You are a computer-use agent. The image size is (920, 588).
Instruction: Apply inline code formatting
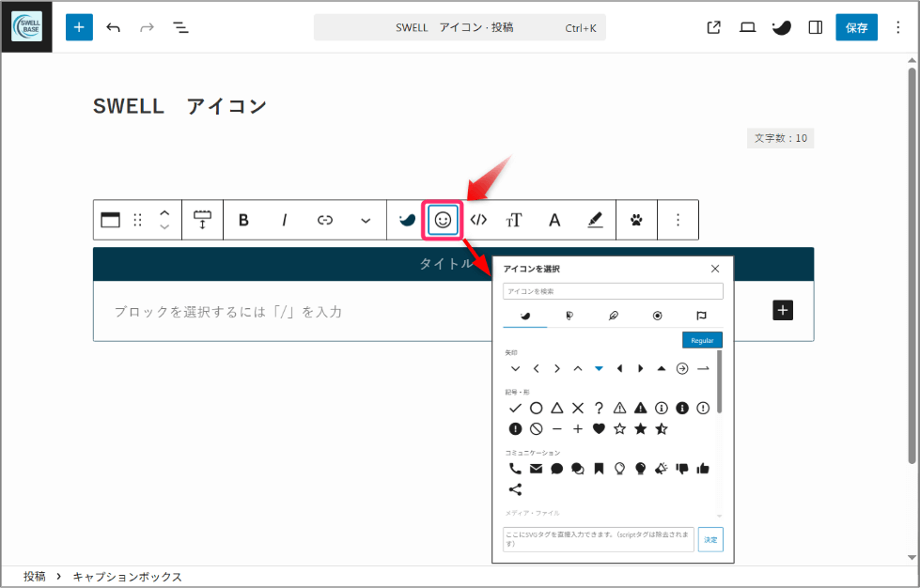(478, 220)
